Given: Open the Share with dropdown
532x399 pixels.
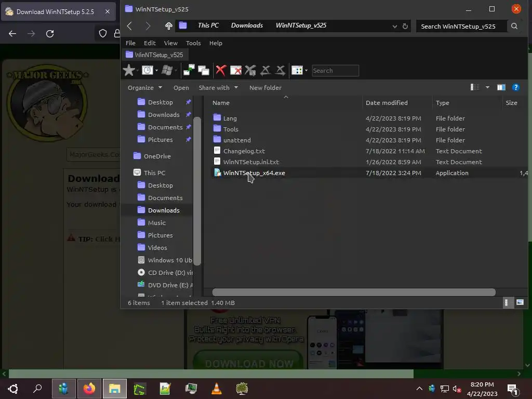Looking at the screenshot, I should 218,87.
